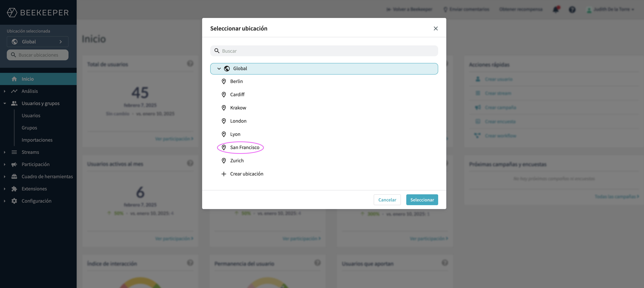Click the magnifier icon in Buscar field
644x288 pixels.
[217, 51]
